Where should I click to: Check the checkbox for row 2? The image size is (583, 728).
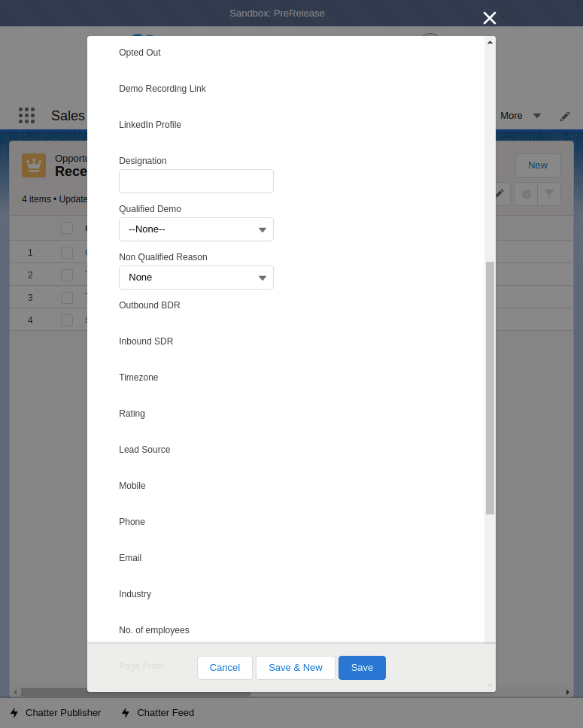click(x=67, y=275)
